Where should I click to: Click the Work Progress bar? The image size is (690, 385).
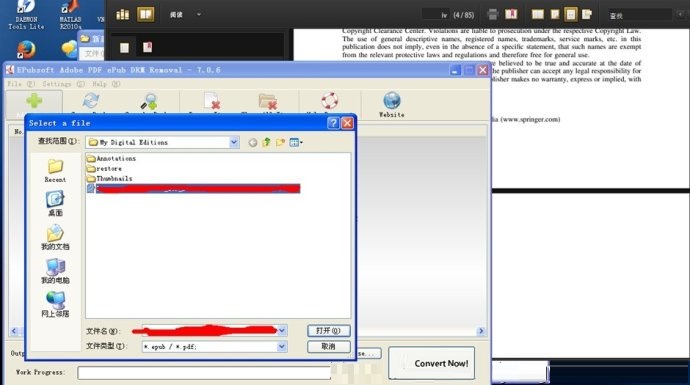point(204,373)
